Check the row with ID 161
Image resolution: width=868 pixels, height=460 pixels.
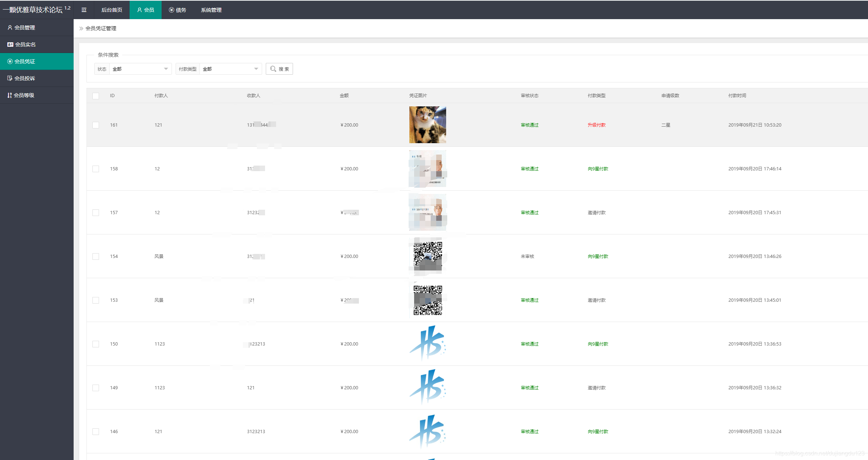tap(96, 125)
